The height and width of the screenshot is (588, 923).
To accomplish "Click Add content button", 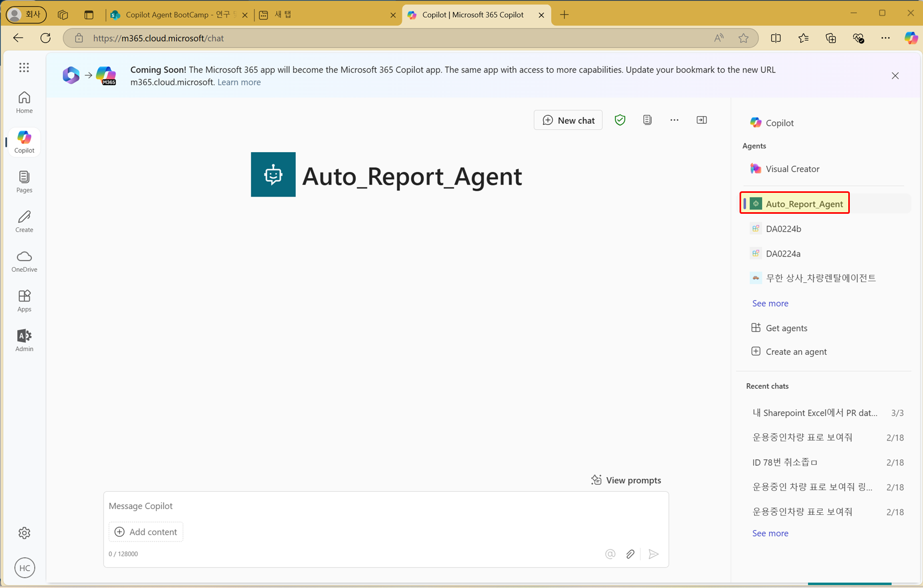I will point(146,532).
